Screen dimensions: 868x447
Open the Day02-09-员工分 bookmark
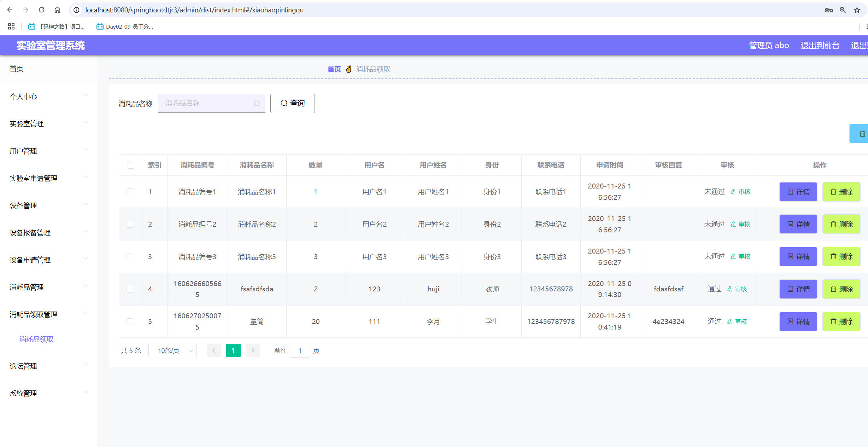pyautogui.click(x=125, y=27)
